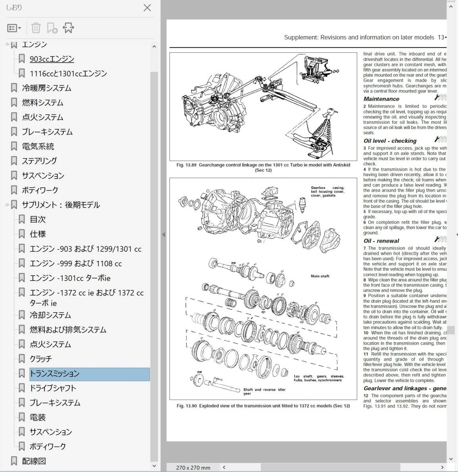Open the クラッチ bookmark

(x=41, y=359)
